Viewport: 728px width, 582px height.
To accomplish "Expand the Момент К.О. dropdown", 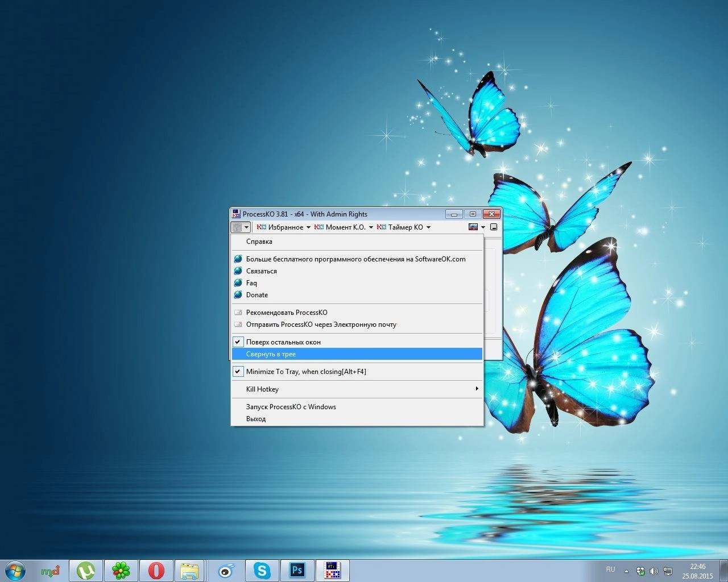I will (344, 227).
